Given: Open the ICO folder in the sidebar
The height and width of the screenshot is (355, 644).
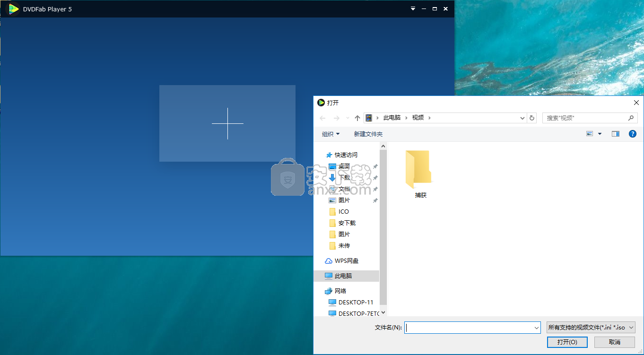Looking at the screenshot, I should [344, 212].
